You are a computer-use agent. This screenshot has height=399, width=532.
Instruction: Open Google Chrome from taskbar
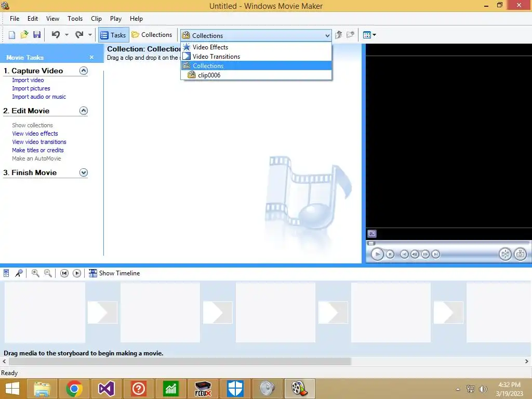click(x=74, y=389)
